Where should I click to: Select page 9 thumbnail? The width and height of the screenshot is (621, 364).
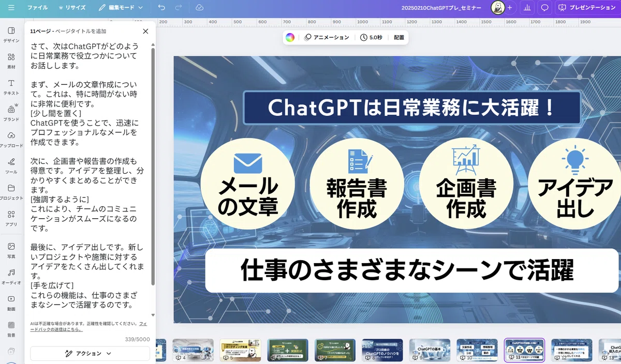click(x=430, y=350)
